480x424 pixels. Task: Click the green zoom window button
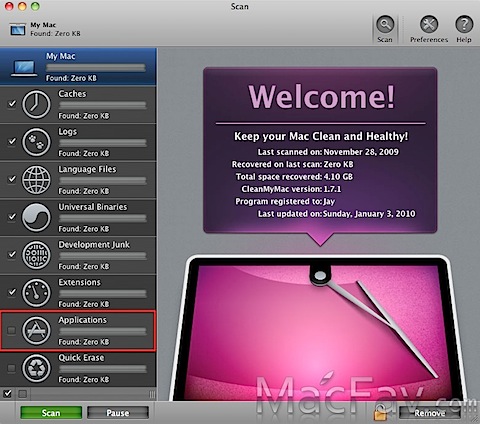point(35,6)
